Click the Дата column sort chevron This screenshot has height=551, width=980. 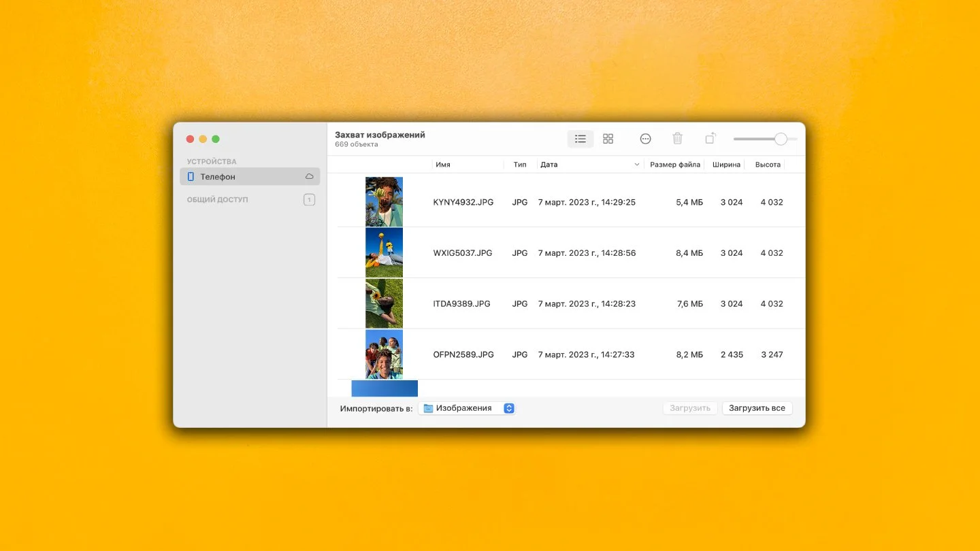(637, 165)
